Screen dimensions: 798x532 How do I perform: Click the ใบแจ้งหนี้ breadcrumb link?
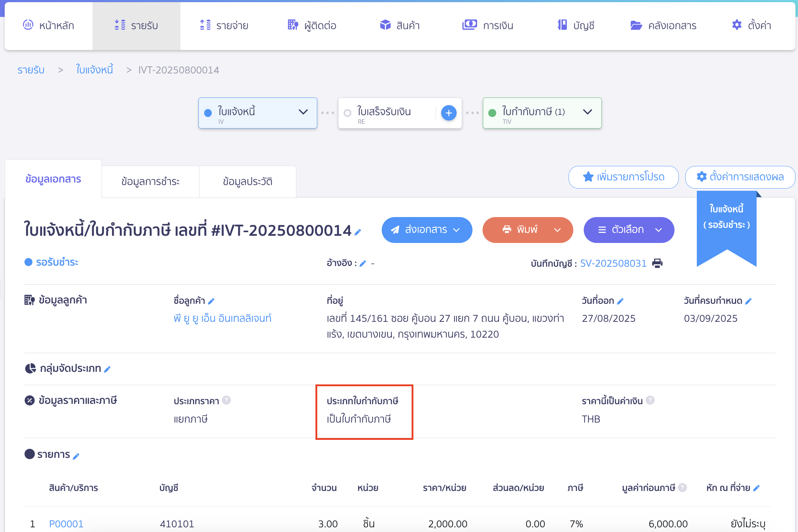94,69
